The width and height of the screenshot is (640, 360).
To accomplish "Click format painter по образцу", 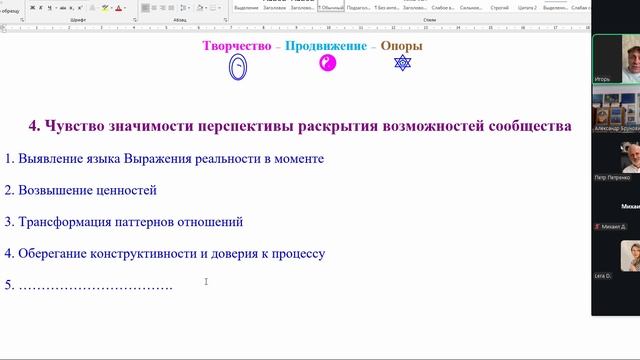I will (10, 11).
